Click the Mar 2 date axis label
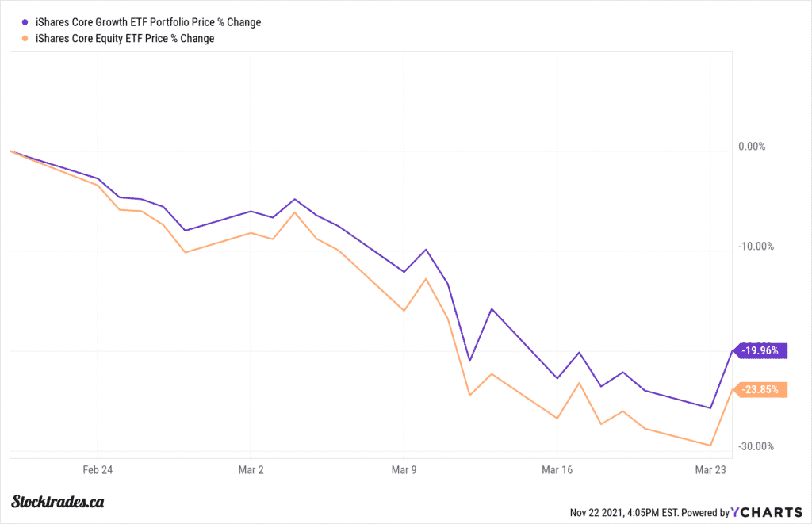The width and height of the screenshot is (812, 524). [x=251, y=469]
